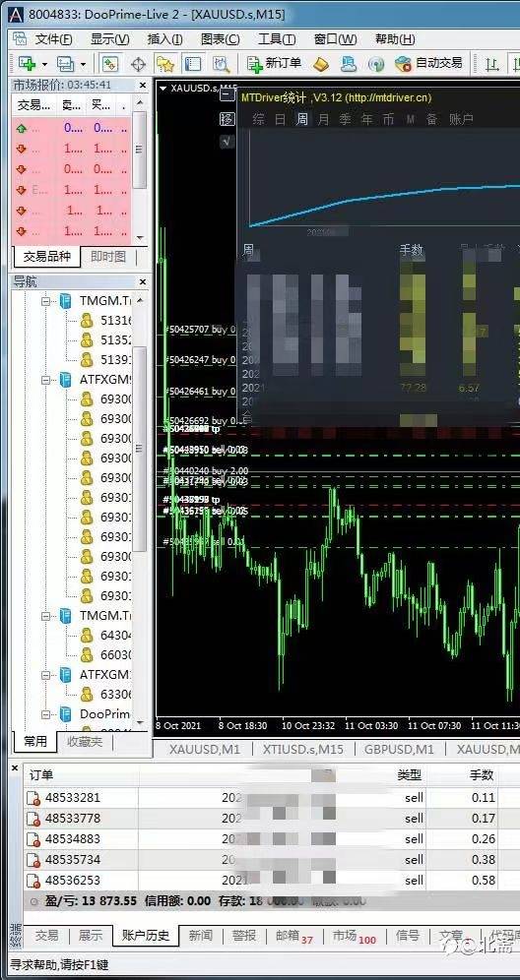Open the new chart toolbar icon
The width and height of the screenshot is (520, 980).
tap(28, 63)
